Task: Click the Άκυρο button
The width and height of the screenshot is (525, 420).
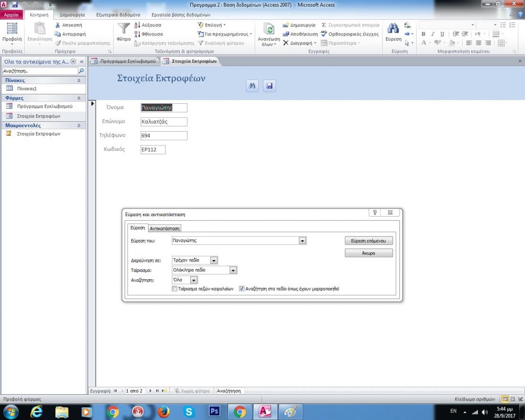Action: click(368, 253)
